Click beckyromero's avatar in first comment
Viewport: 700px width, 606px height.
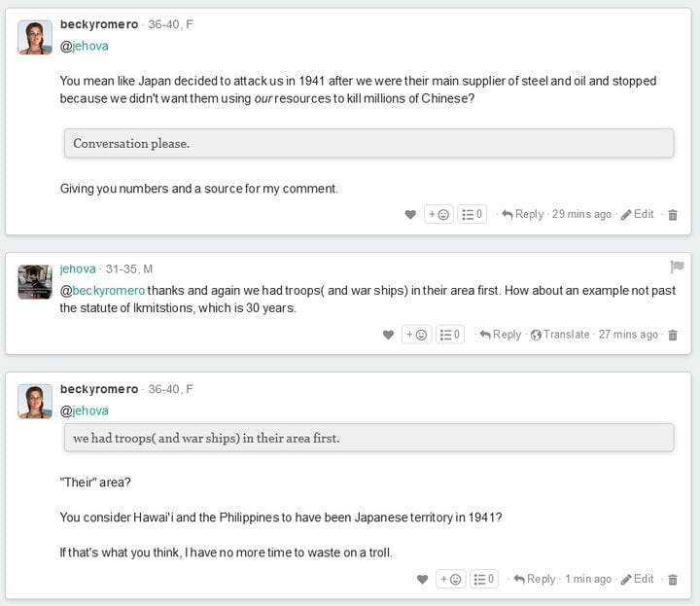(x=35, y=37)
